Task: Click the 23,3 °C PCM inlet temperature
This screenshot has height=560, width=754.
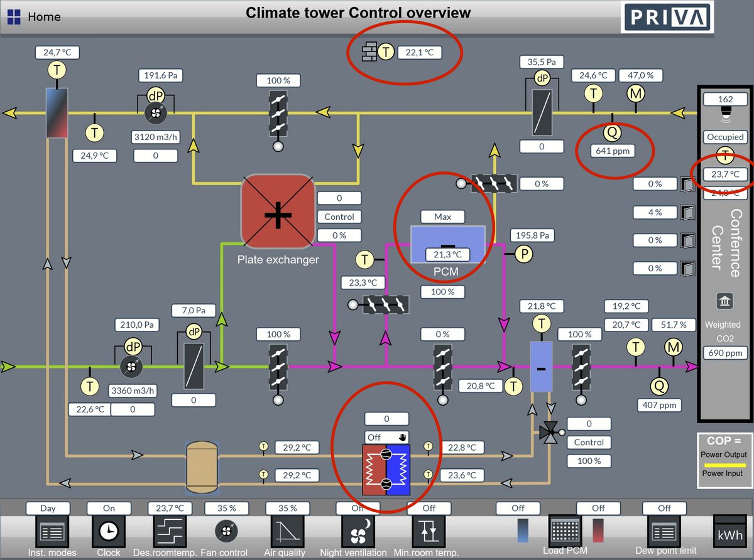Action: click(x=363, y=283)
